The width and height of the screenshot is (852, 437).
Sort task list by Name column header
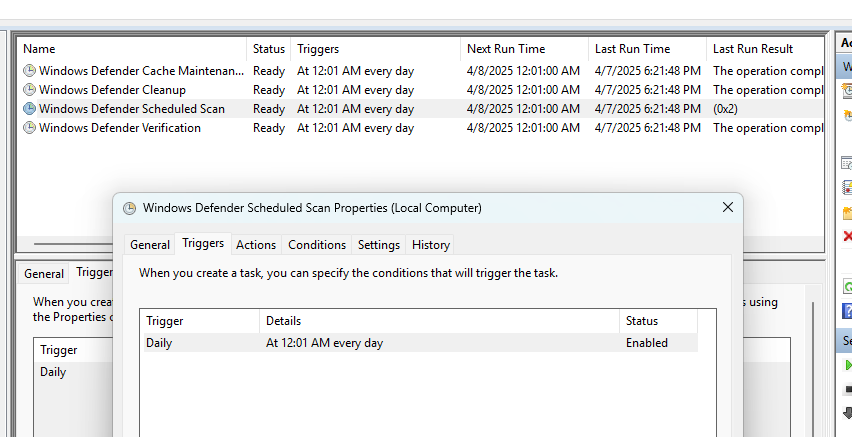pyautogui.click(x=132, y=49)
